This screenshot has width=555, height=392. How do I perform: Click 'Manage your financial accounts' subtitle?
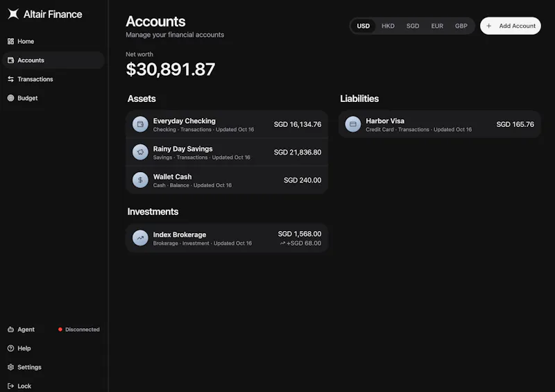pos(175,35)
